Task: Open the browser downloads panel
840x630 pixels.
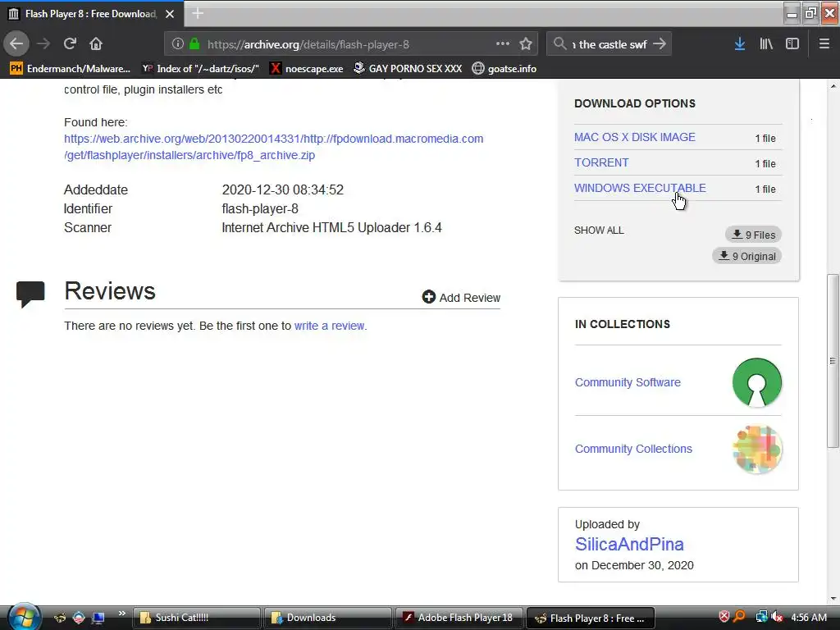Action: click(x=740, y=44)
